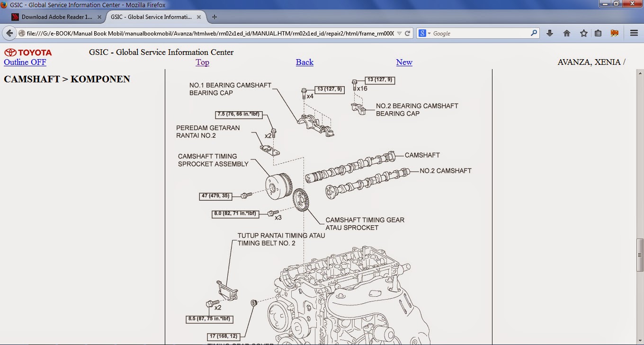Image resolution: width=644 pixels, height=345 pixels.
Task: Click the reload page icon
Action: [408, 34]
